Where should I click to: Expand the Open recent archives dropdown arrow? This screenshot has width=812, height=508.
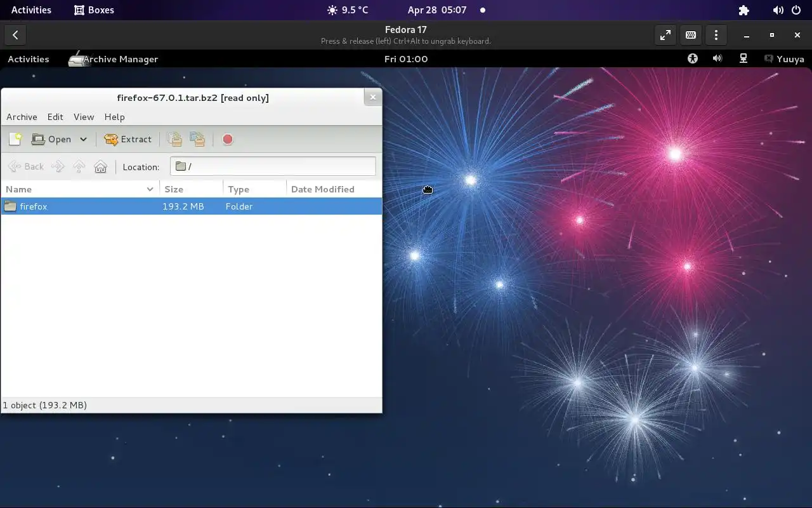point(83,139)
